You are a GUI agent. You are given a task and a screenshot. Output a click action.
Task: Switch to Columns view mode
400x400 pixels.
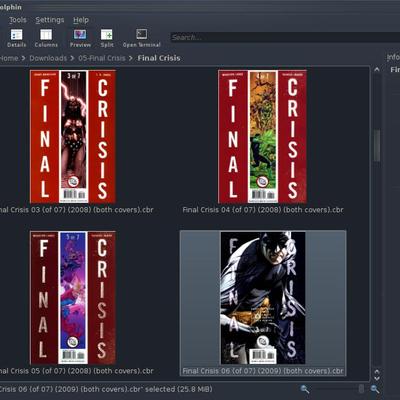46,38
